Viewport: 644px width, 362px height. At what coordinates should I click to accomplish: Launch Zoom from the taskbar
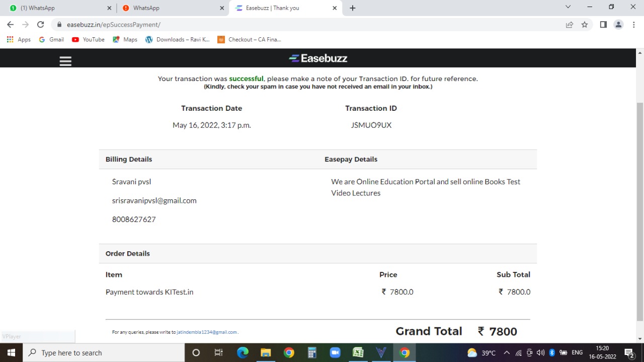pos(335,352)
